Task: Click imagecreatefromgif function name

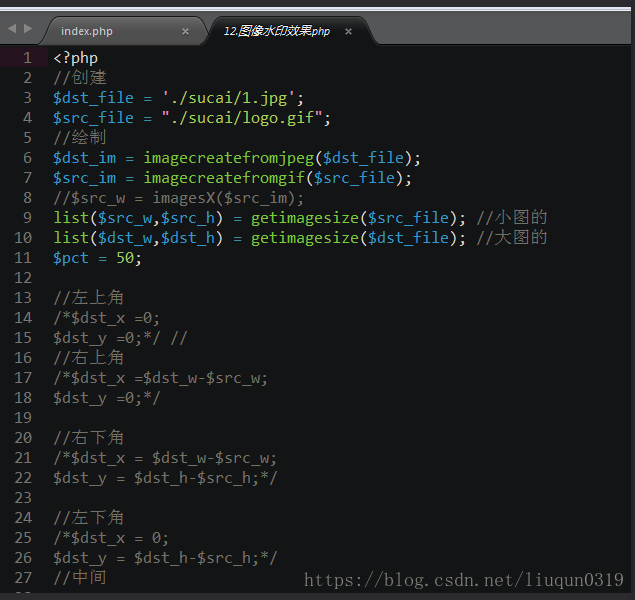Action: click(x=224, y=178)
